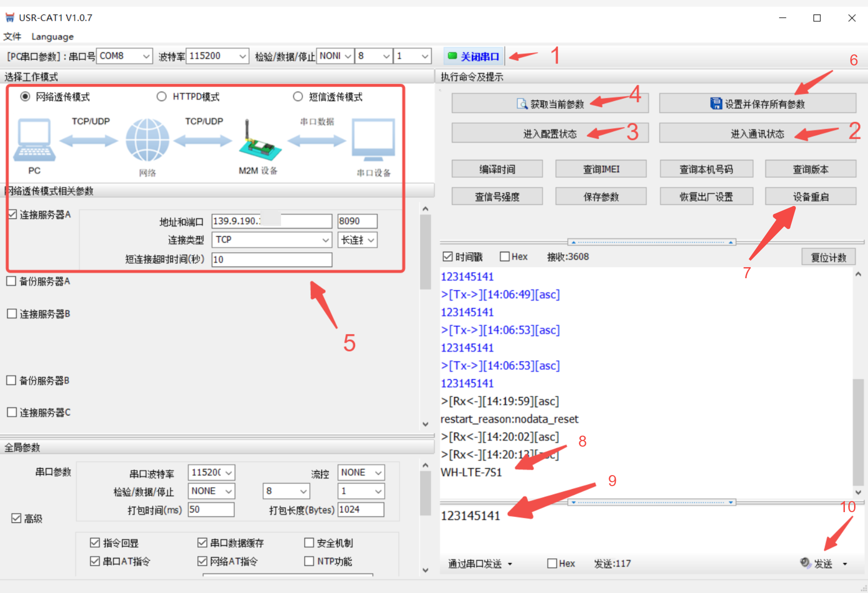Open the top stop bits dropdown showing 1
The width and height of the screenshot is (868, 593).
pos(412,56)
